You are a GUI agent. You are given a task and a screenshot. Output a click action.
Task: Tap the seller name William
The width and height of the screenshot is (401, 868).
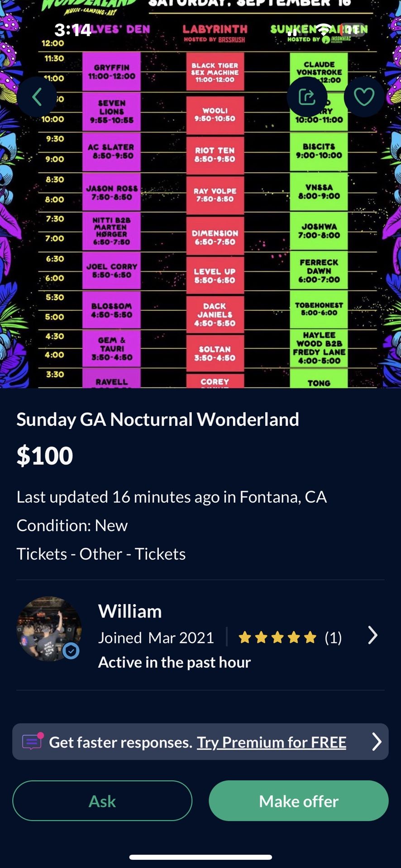pos(130,611)
